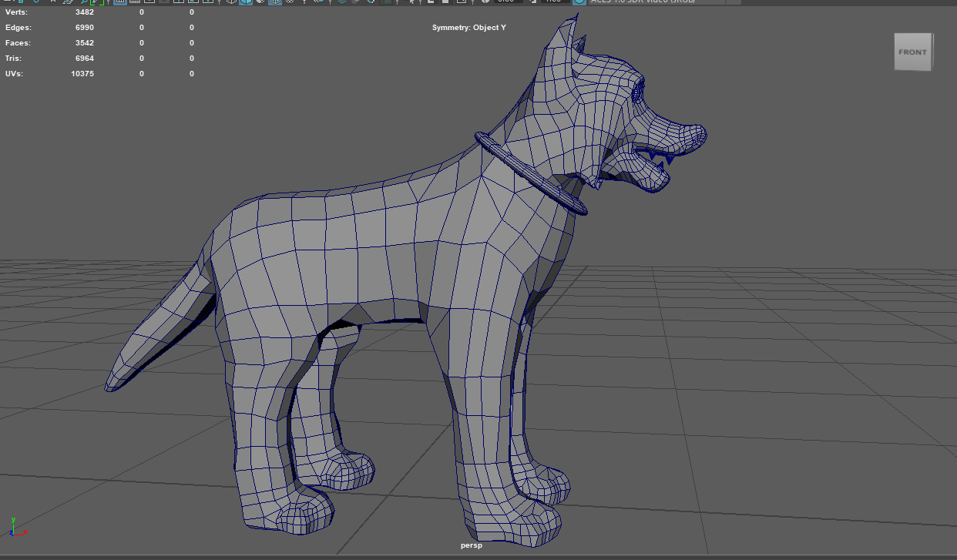This screenshot has height=560, width=957.
Task: Click the 10375 UVs count value
Action: (x=82, y=74)
